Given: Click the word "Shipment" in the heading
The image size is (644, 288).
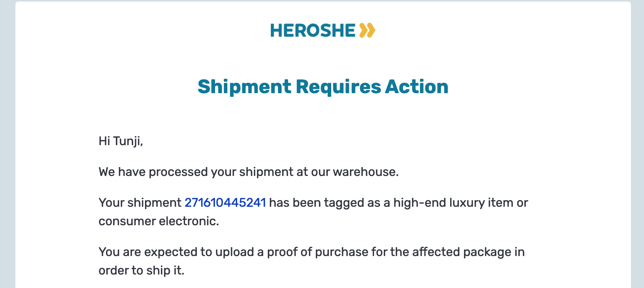Looking at the screenshot, I should (x=244, y=87).
